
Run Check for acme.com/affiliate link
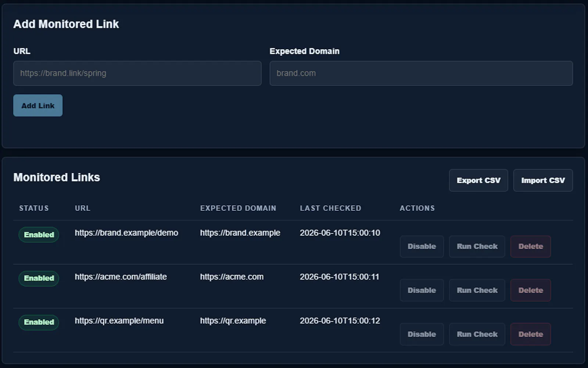(x=477, y=290)
